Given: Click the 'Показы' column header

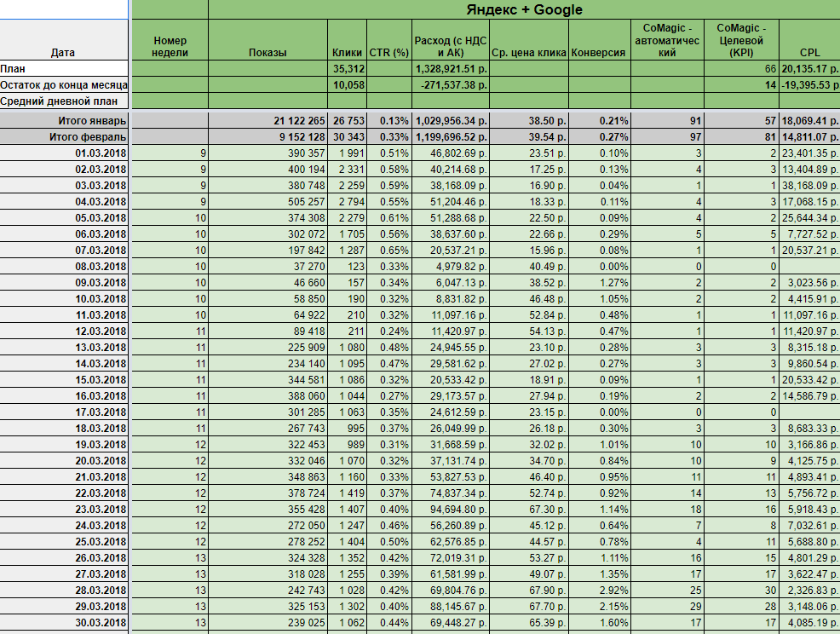Looking at the screenshot, I should 268,52.
